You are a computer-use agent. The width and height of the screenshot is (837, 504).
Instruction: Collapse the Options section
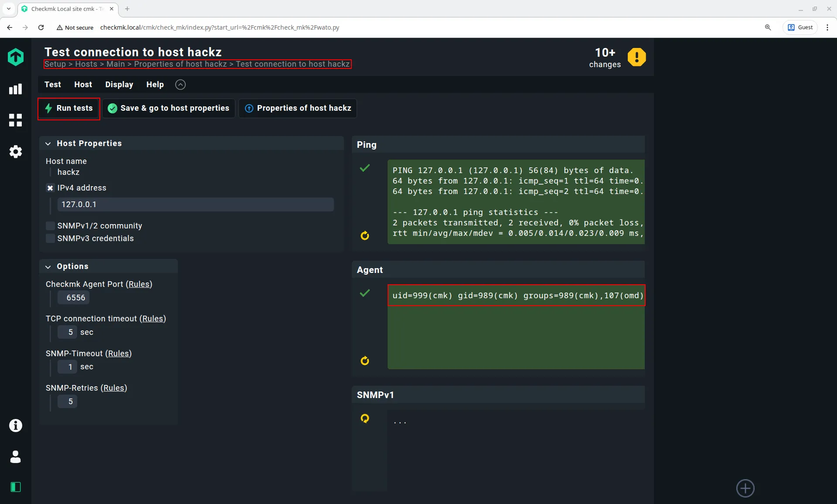coord(48,266)
